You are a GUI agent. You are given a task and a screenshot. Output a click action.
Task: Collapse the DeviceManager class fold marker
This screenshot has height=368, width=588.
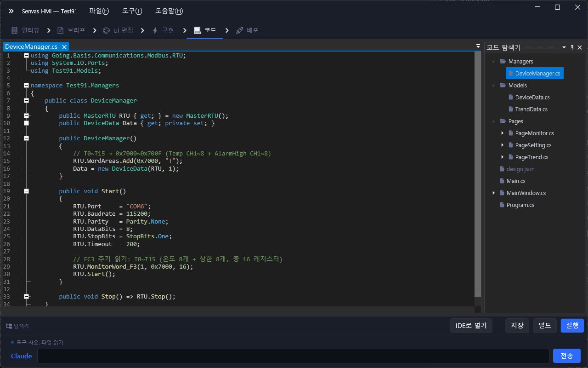(26, 101)
